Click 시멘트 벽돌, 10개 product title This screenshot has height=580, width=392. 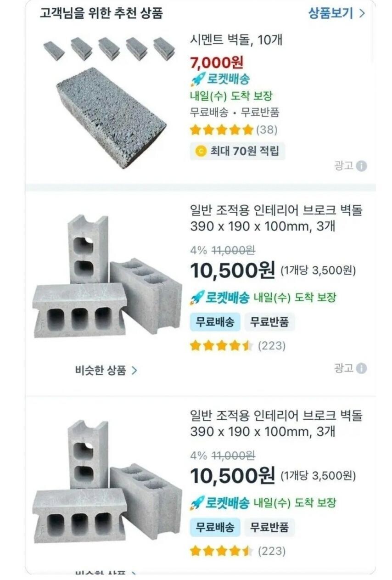tap(236, 40)
